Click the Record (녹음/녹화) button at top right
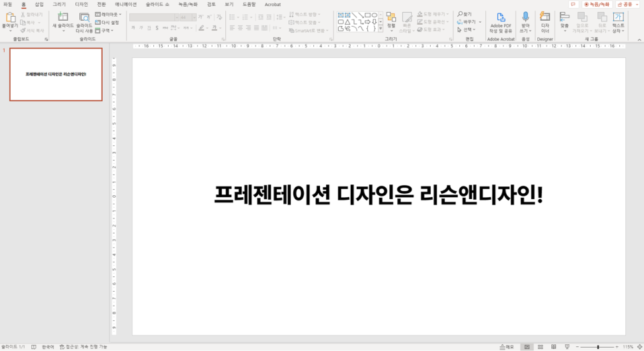 click(x=597, y=5)
